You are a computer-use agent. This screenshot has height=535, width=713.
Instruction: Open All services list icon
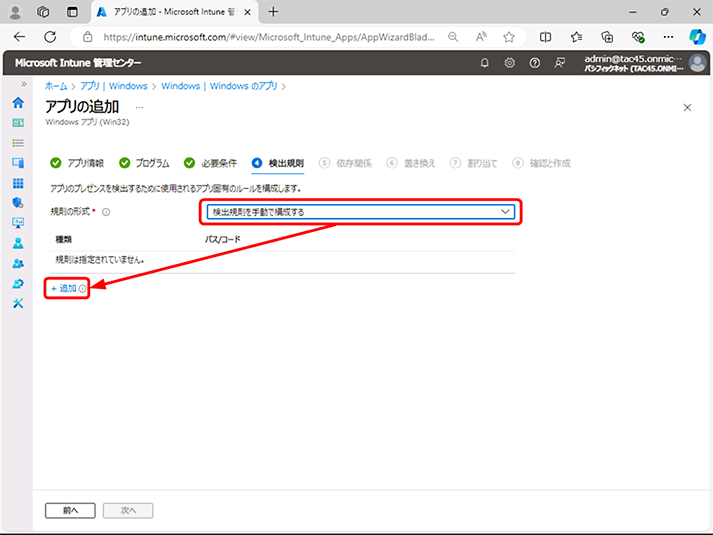point(18,143)
